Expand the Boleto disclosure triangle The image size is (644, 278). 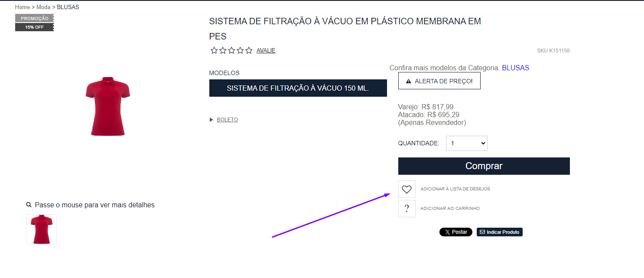coord(211,120)
